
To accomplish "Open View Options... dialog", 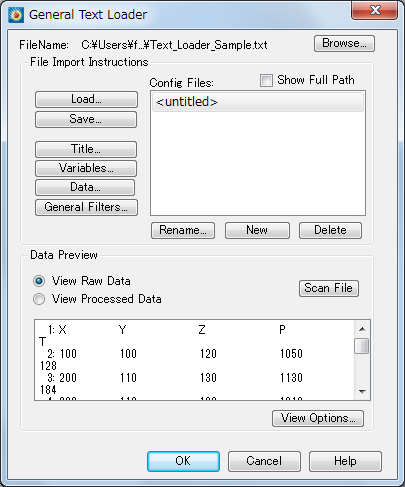I will [x=318, y=418].
